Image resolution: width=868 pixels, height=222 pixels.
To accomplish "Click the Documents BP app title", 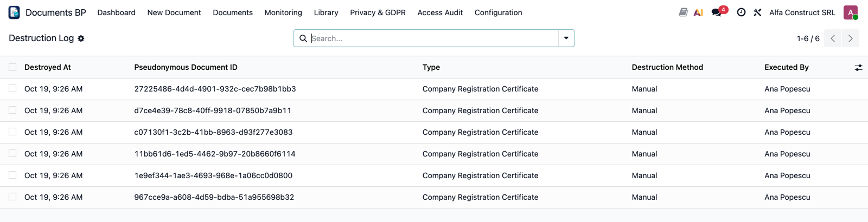I will pos(56,12).
